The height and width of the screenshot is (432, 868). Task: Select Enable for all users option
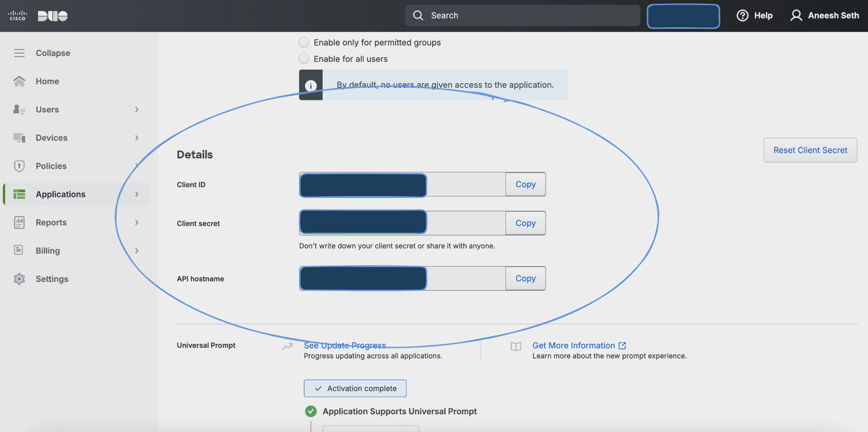click(x=304, y=59)
